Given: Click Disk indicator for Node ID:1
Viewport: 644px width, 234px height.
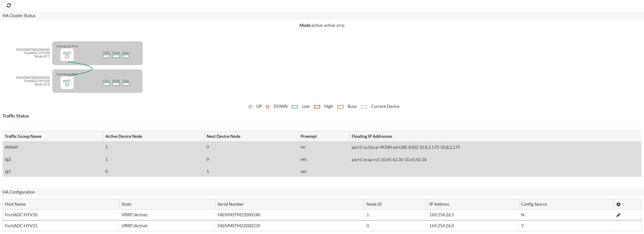Looking at the screenshot, I should (126, 56).
